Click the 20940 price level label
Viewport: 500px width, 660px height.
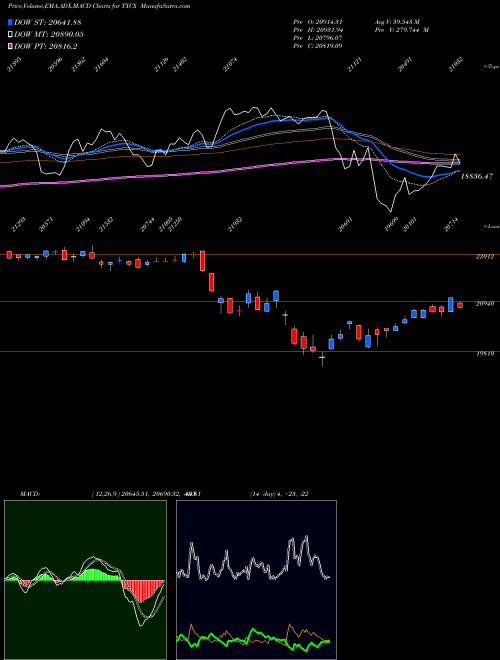click(485, 303)
